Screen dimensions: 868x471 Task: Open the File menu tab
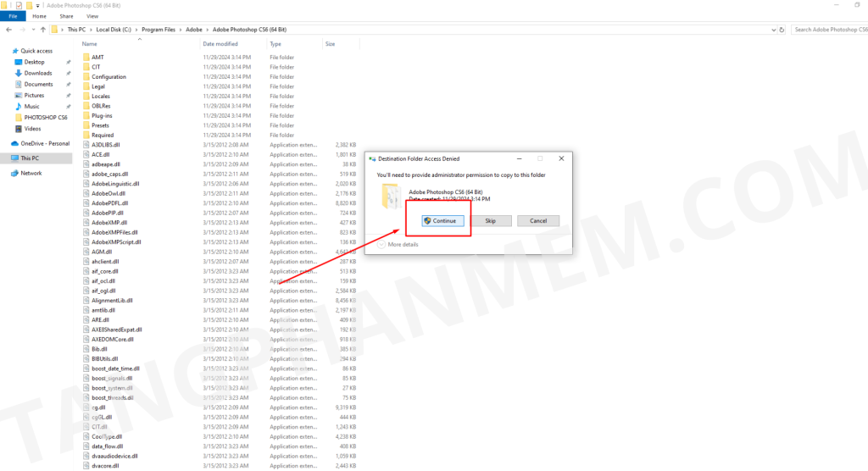click(x=14, y=16)
